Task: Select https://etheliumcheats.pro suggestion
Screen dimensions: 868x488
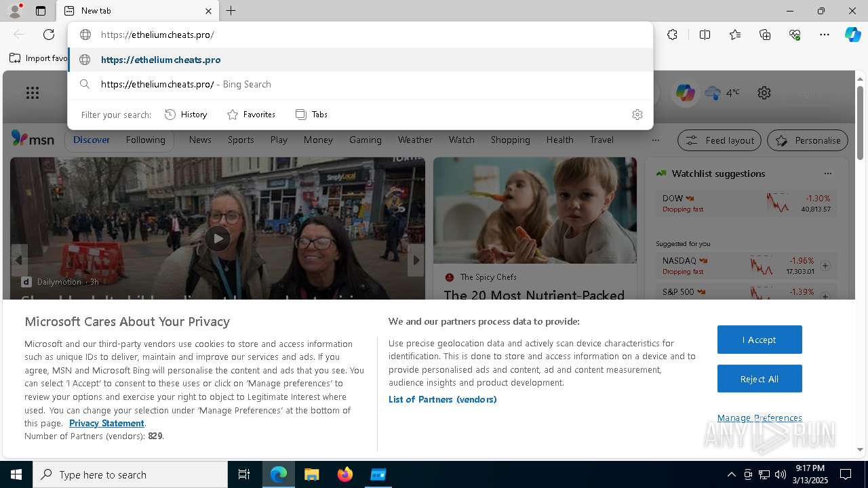Action: [x=360, y=60]
